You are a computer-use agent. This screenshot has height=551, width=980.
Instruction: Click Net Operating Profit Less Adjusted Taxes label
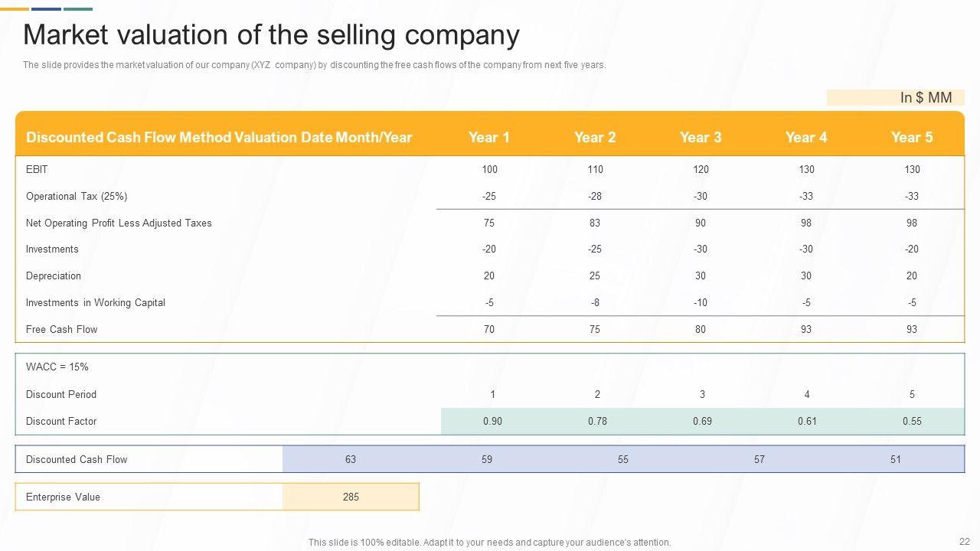coord(119,223)
